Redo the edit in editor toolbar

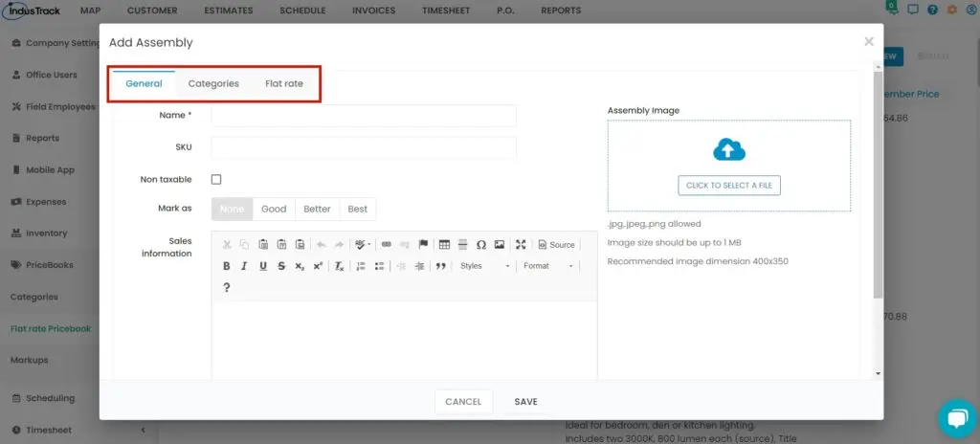[x=339, y=245]
